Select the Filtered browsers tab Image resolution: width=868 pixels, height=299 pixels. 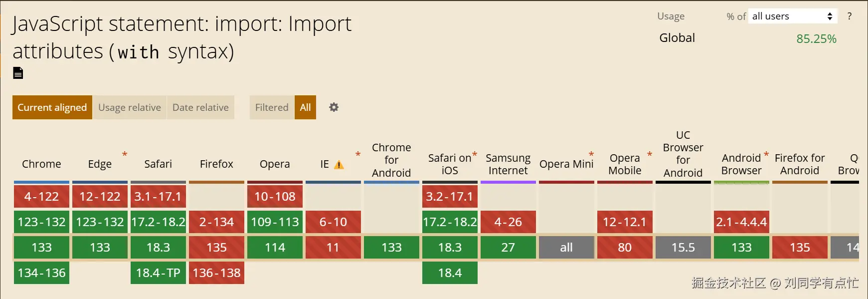pos(272,107)
